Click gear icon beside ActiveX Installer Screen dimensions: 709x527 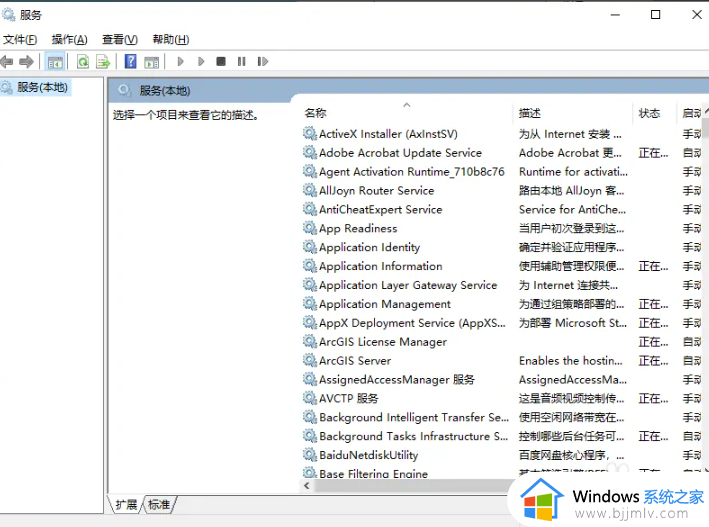[x=310, y=133]
